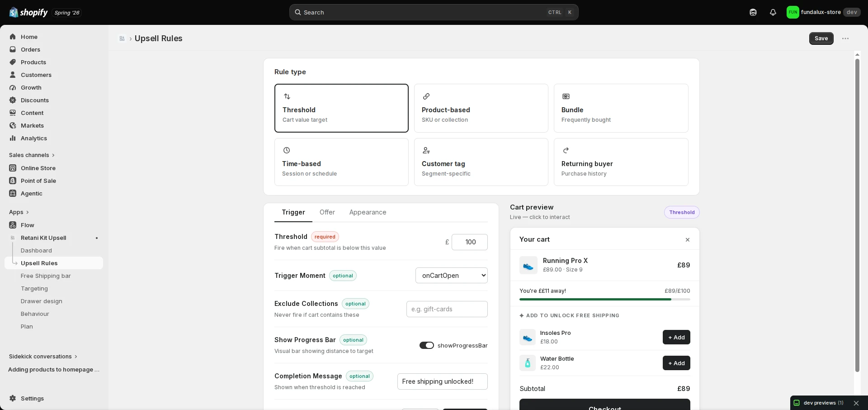Open the Free Shipping bar page
The width and height of the screenshot is (868, 410).
click(x=46, y=276)
